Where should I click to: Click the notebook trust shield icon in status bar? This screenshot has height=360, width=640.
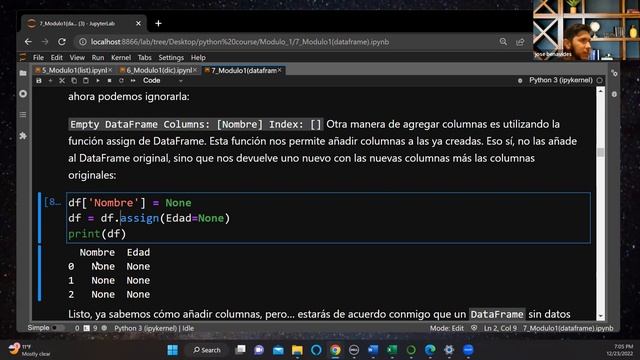[474, 328]
